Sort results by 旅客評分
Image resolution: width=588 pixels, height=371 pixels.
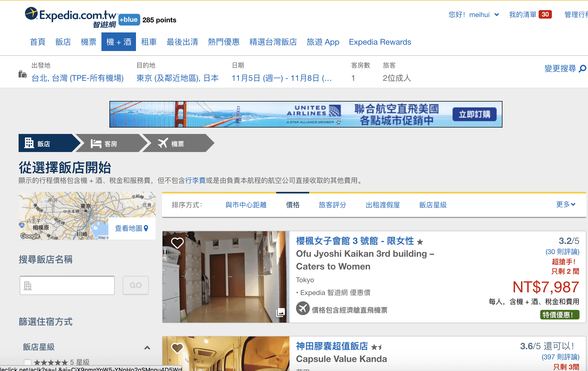pyautogui.click(x=333, y=205)
